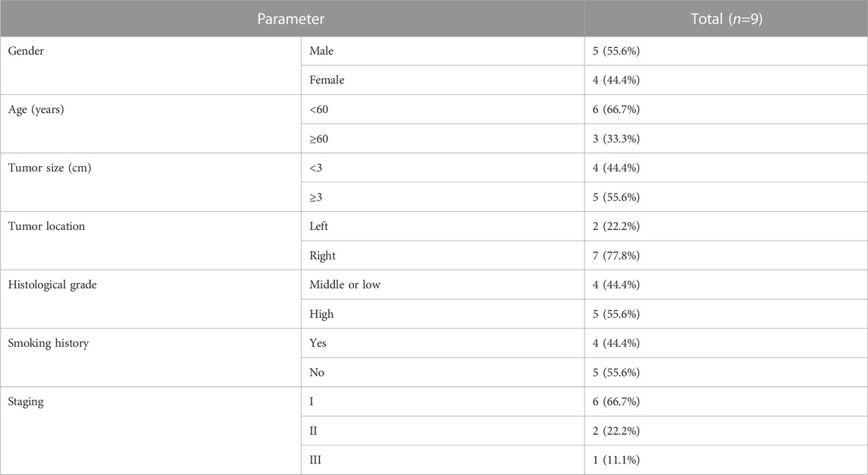This screenshot has height=475, width=868.
Task: Click the Left tumor location cell
Action: (442, 226)
